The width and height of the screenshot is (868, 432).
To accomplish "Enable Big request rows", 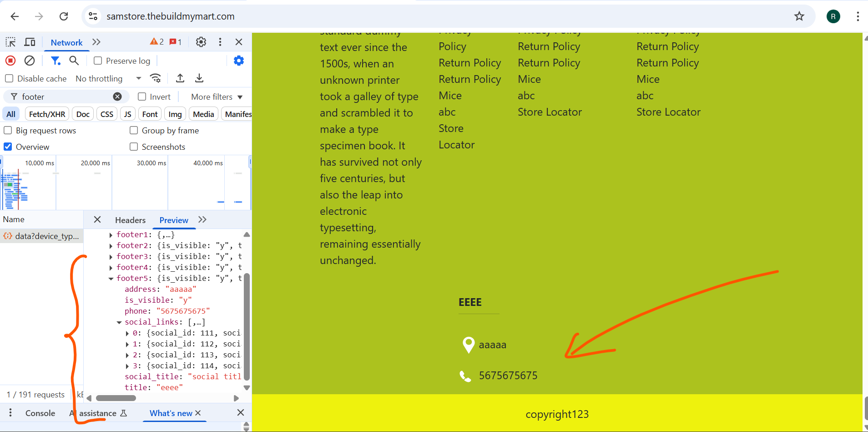I will point(8,130).
